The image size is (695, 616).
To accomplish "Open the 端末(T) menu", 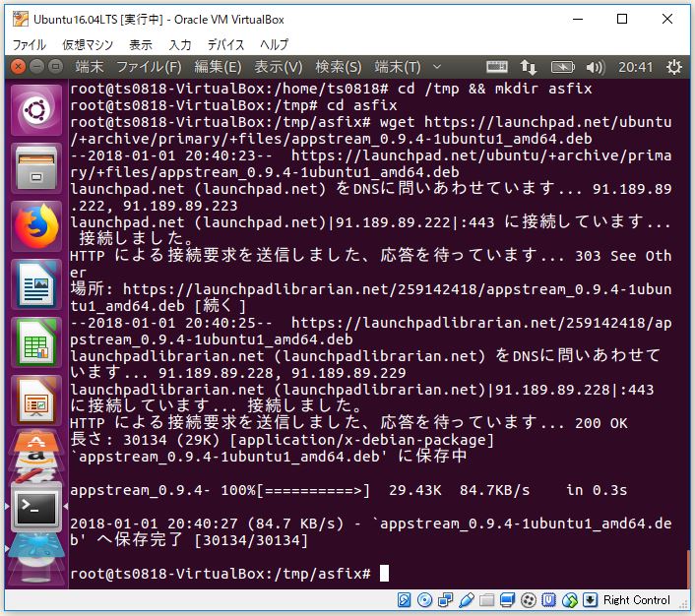I will click(x=398, y=67).
